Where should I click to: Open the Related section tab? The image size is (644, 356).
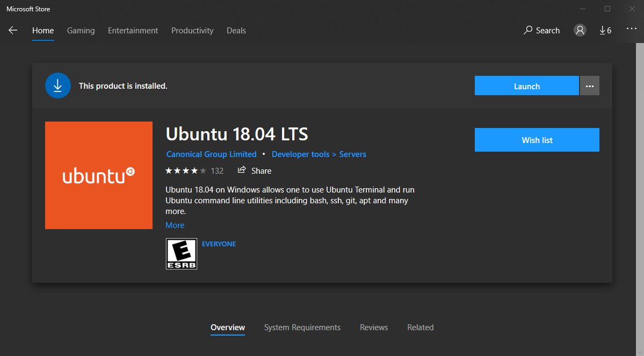tap(420, 327)
